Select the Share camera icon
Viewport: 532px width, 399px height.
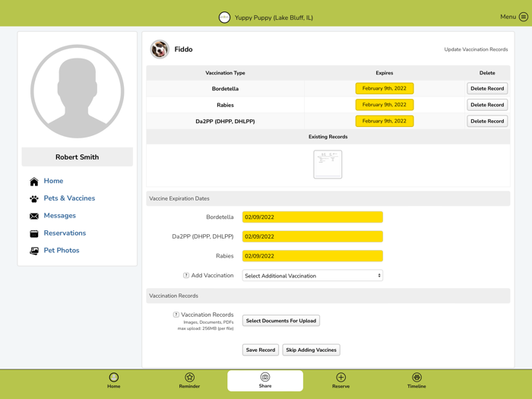coord(265,377)
